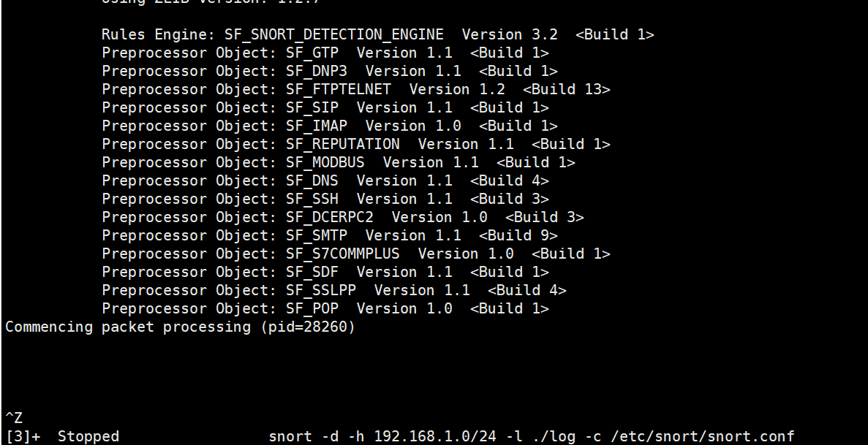The height and width of the screenshot is (445, 868).
Task: Click the SF_SSH preprocessor name
Action: (x=312, y=199)
